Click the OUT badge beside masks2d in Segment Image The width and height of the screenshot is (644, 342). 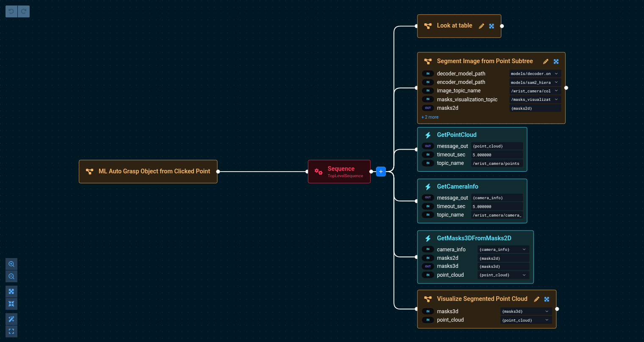428,108
